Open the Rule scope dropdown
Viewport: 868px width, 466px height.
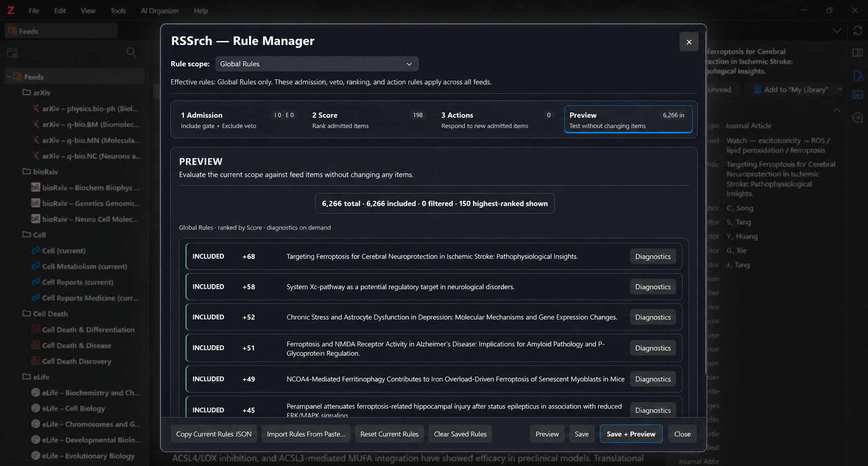click(317, 64)
